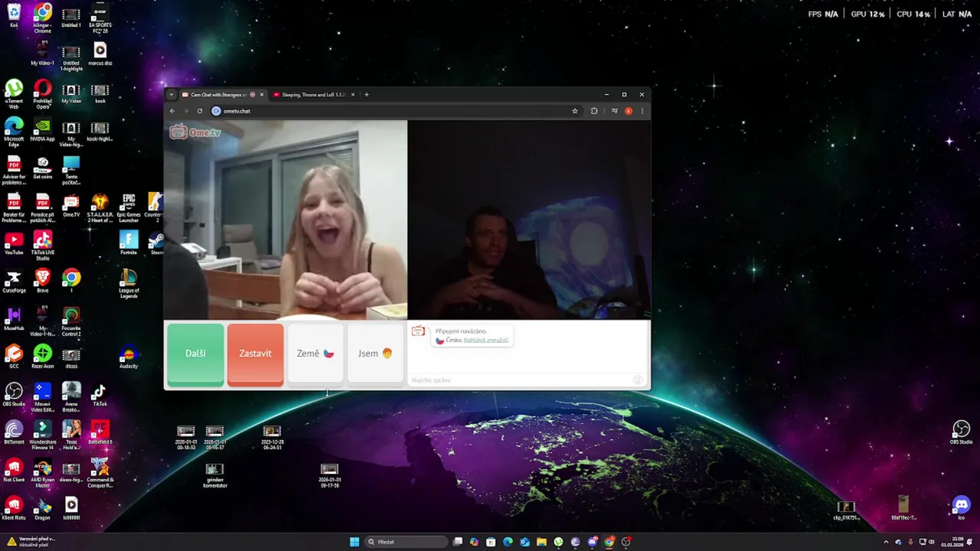
Task: Click the red Zastavit button
Action: 255,354
